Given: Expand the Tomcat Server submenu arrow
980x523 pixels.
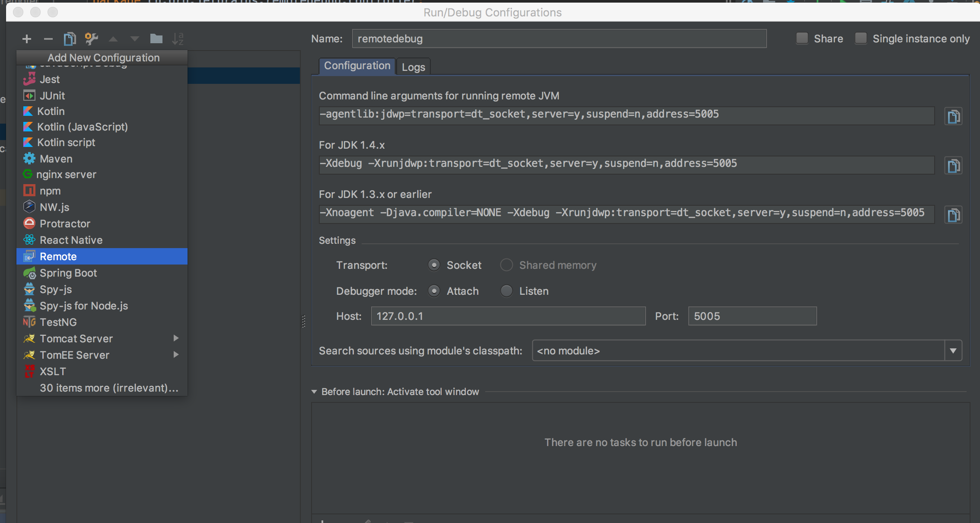Looking at the screenshot, I should [x=176, y=338].
